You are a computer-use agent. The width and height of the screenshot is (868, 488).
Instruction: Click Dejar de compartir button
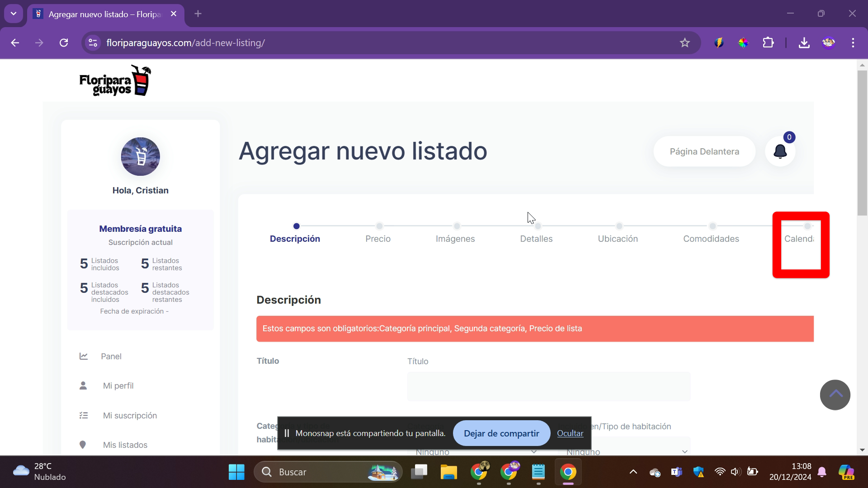click(501, 433)
